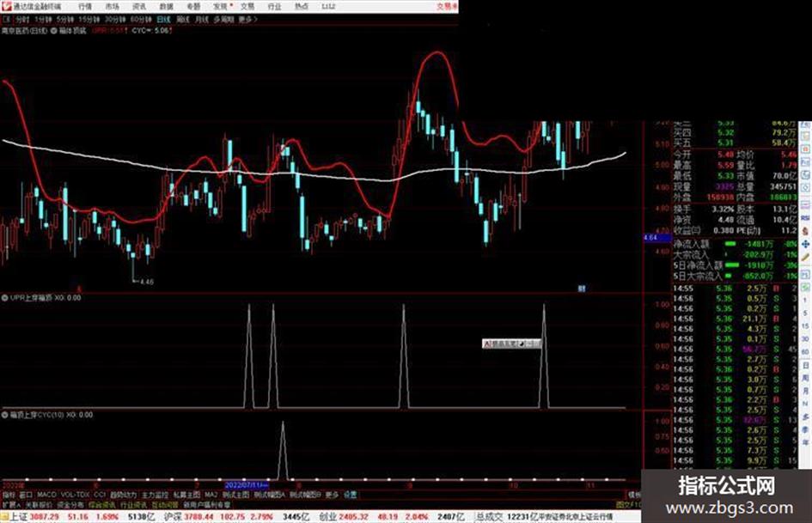Apply the 主力监控 indicator
The height and width of the screenshot is (523, 812).
pyautogui.click(x=155, y=495)
